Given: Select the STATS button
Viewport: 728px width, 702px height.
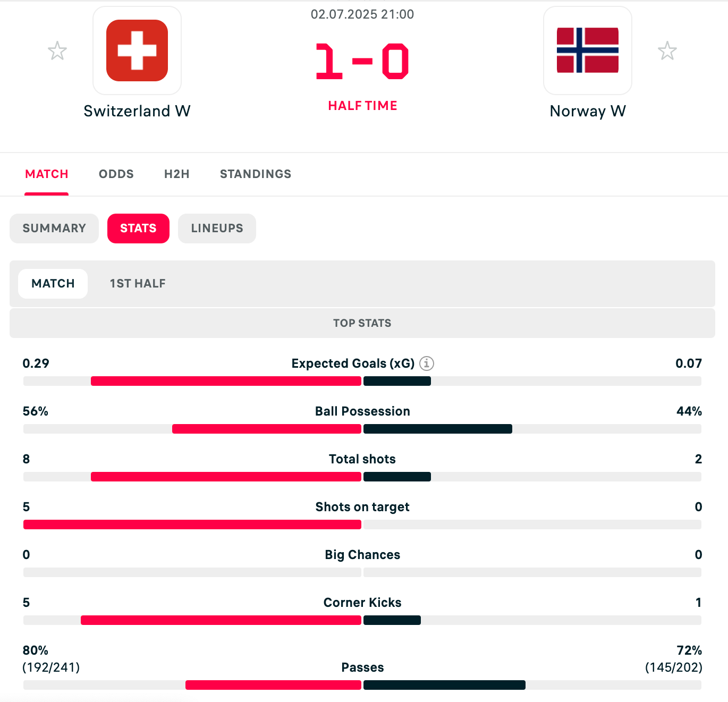Looking at the screenshot, I should click(138, 229).
